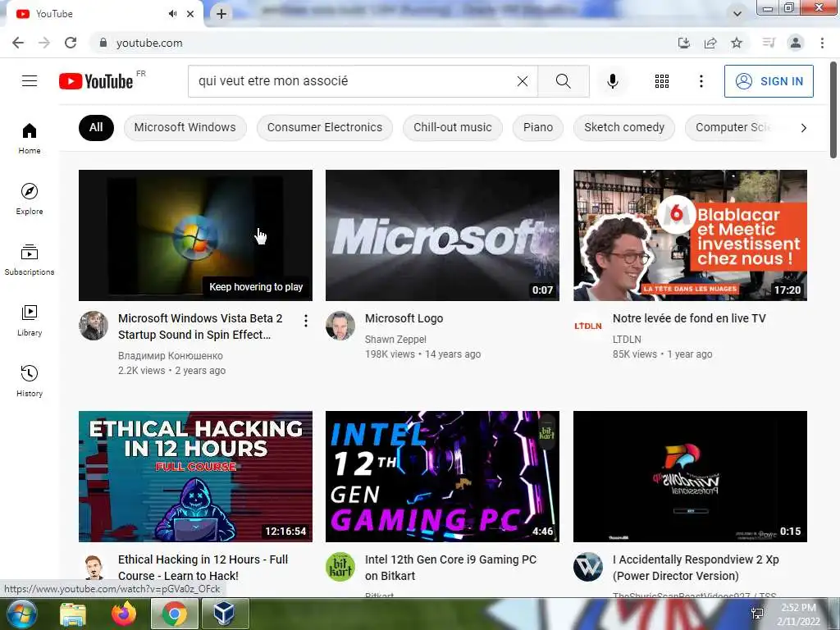The image size is (840, 630).
Task: Click the 'Microsoft Logo' video title
Action: tap(404, 318)
